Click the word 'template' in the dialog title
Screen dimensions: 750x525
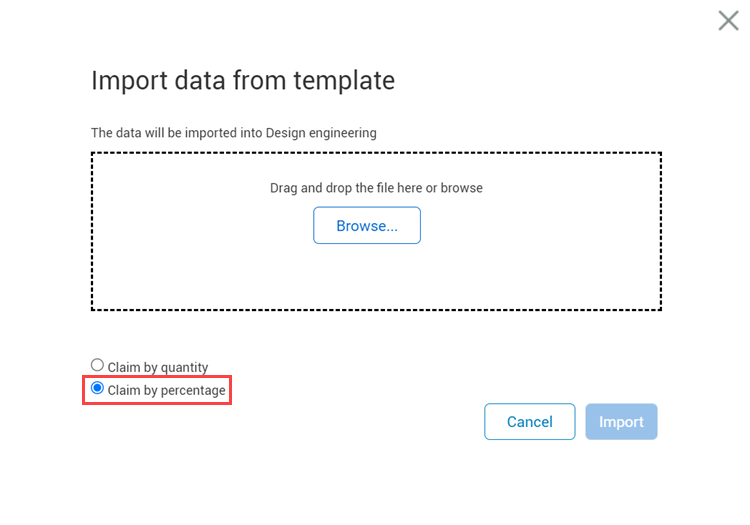(x=348, y=80)
